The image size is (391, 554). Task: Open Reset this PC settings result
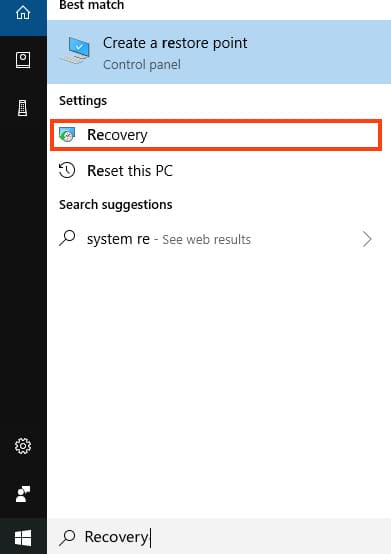219,171
